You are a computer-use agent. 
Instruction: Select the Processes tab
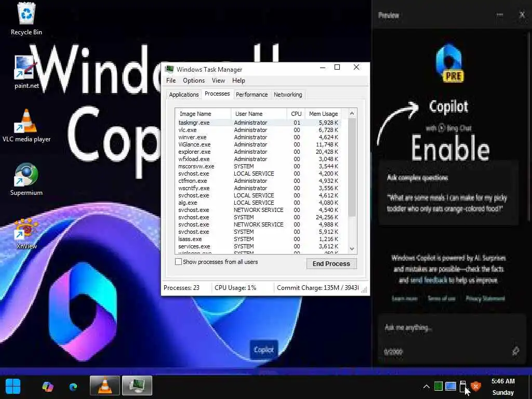(x=217, y=94)
